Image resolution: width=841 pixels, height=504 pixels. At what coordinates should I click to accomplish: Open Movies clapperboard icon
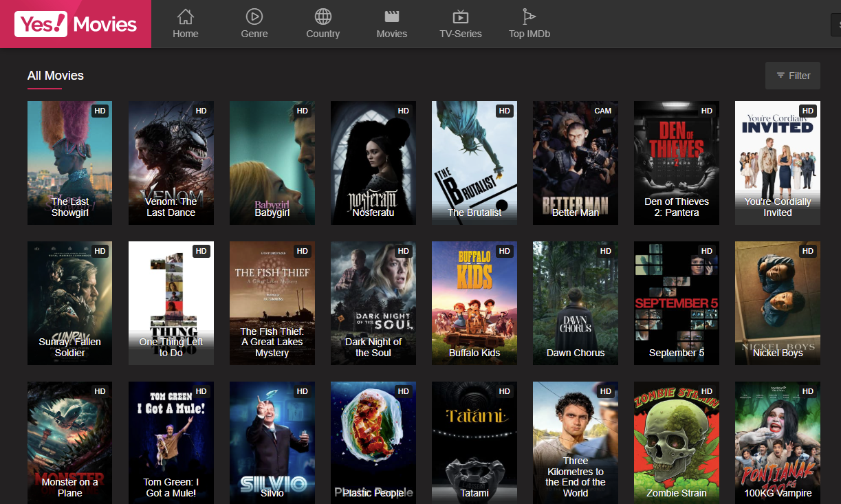(x=392, y=17)
